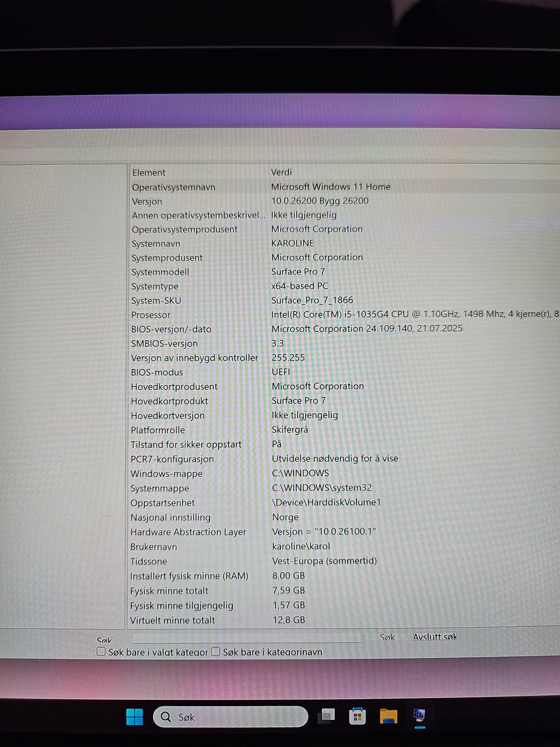Click the System Information taskbar icon
The height and width of the screenshot is (747, 560).
pyautogui.click(x=419, y=715)
